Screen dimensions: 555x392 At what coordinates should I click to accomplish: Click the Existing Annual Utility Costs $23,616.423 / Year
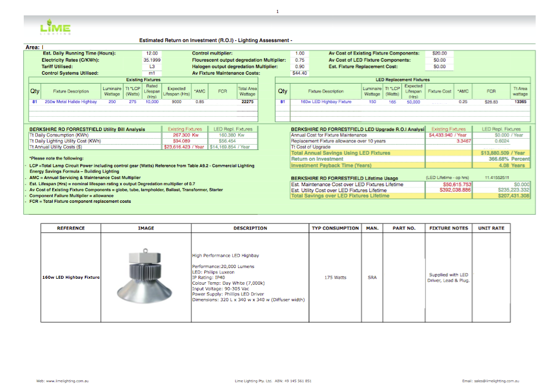coord(184,147)
